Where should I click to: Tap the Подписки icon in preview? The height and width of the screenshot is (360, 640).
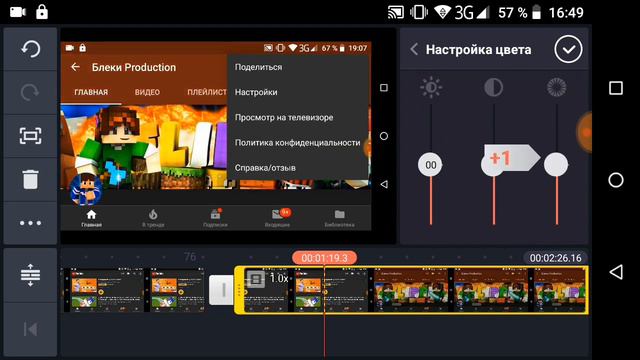click(x=216, y=214)
